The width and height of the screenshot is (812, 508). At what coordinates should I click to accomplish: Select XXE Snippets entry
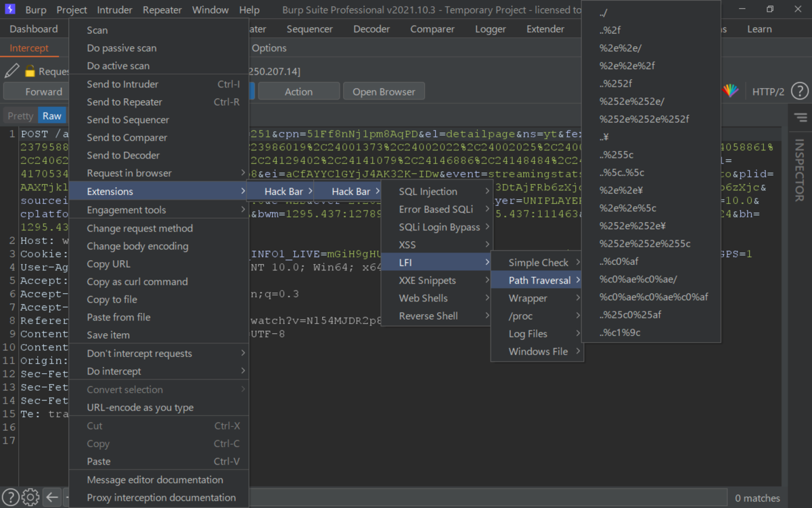click(437, 280)
